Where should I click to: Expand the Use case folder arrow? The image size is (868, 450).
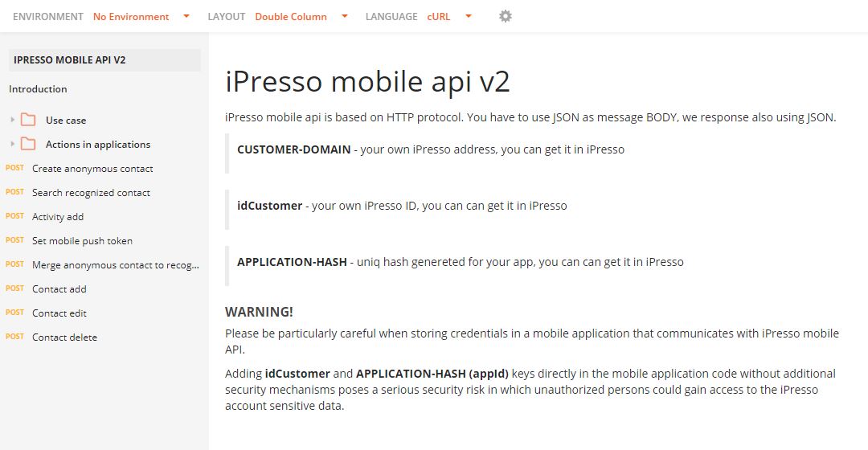point(12,120)
